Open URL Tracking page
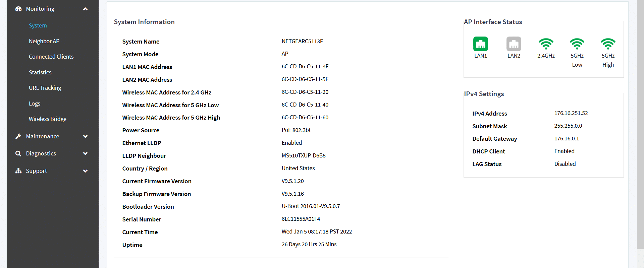 pyautogui.click(x=45, y=88)
